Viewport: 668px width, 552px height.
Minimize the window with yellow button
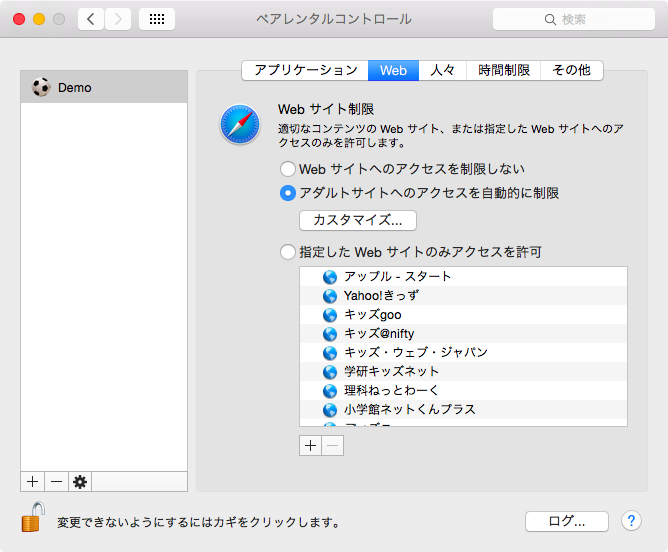[39, 19]
